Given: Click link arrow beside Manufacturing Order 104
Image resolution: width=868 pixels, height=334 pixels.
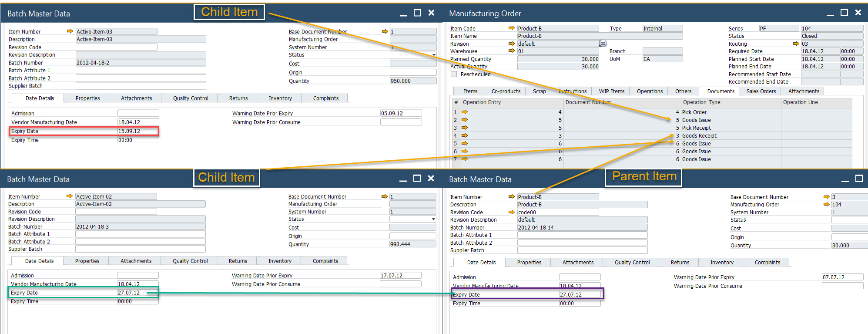Looking at the screenshot, I should pos(826,204).
